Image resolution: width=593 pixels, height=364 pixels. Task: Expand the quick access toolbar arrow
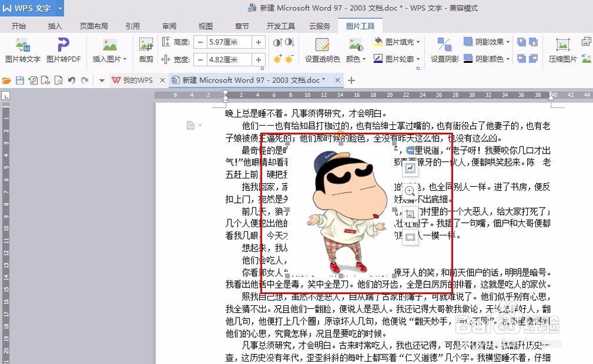(x=101, y=80)
